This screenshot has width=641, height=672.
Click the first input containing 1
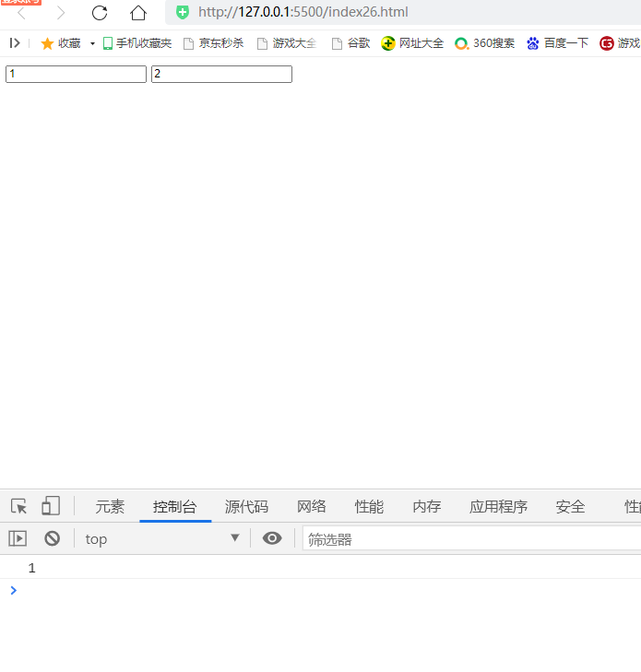pos(76,74)
